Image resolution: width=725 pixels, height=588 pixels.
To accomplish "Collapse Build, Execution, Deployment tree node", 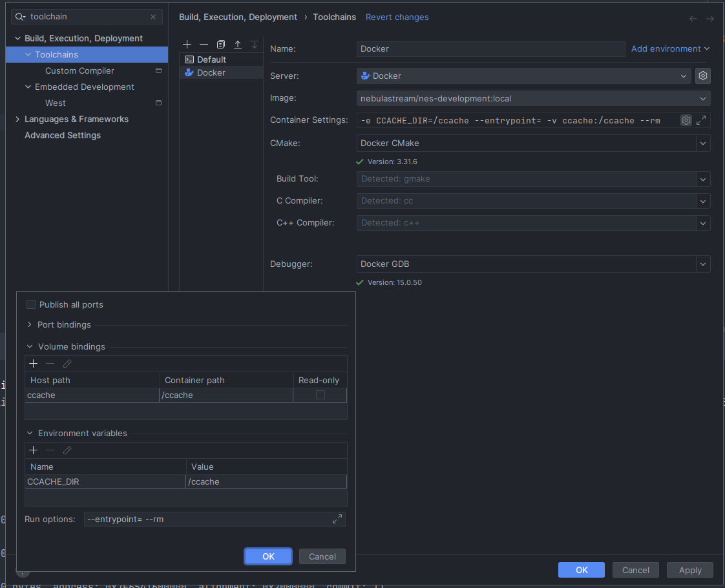I will click(17, 38).
